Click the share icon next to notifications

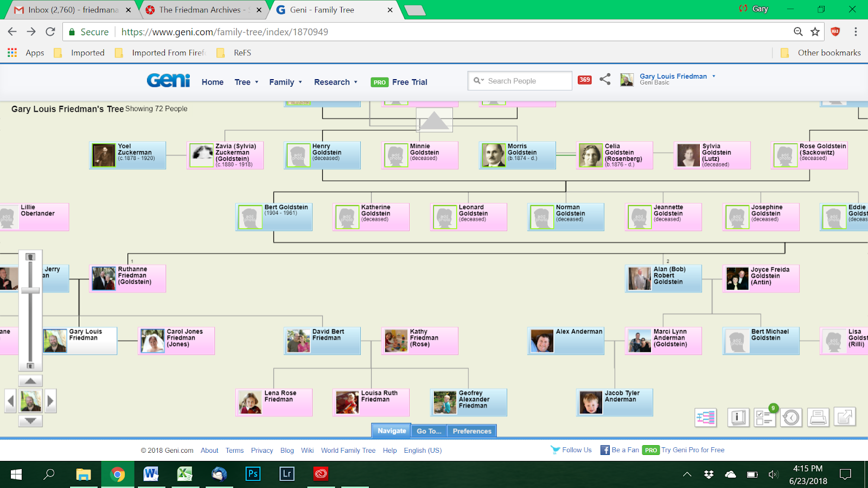click(605, 79)
